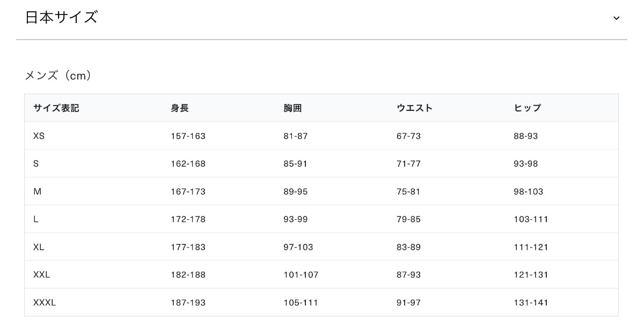Click the S size row label

[36, 164]
